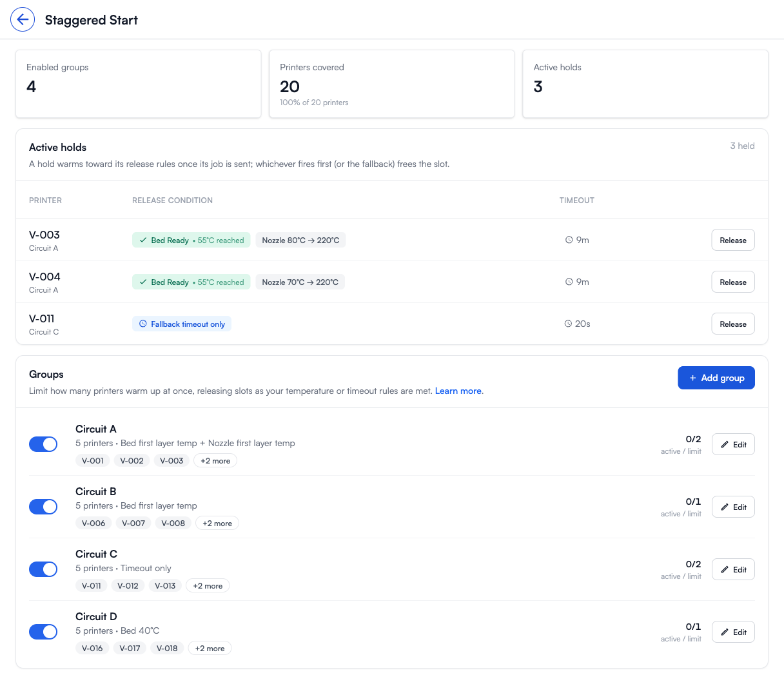784x684 pixels.
Task: Turn off the Circuit C group switch
Action: (43, 569)
